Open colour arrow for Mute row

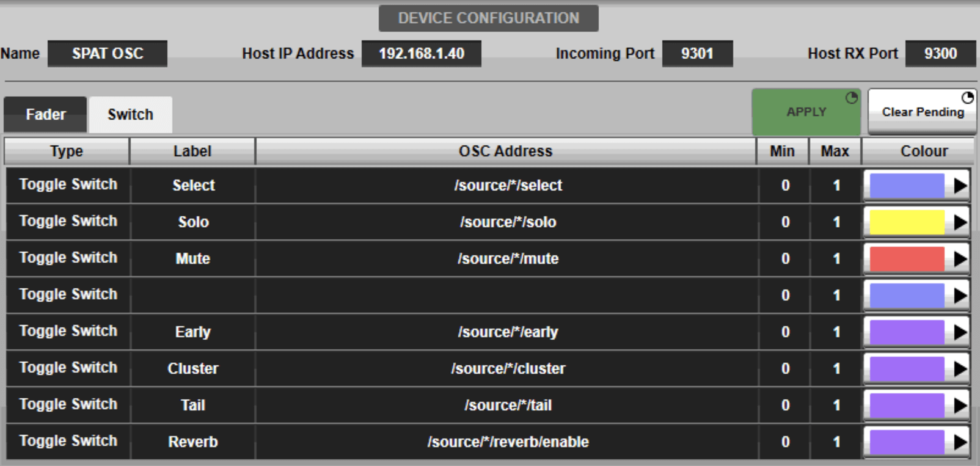[960, 259]
